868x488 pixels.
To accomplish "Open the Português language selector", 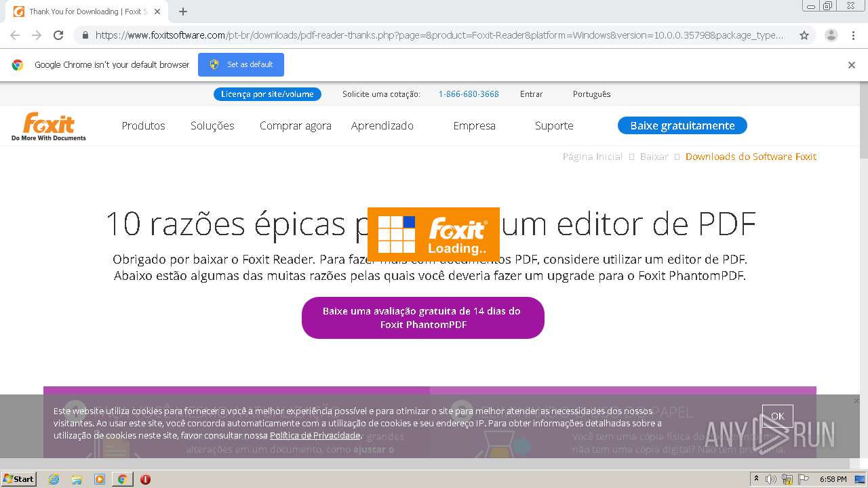I will (591, 94).
